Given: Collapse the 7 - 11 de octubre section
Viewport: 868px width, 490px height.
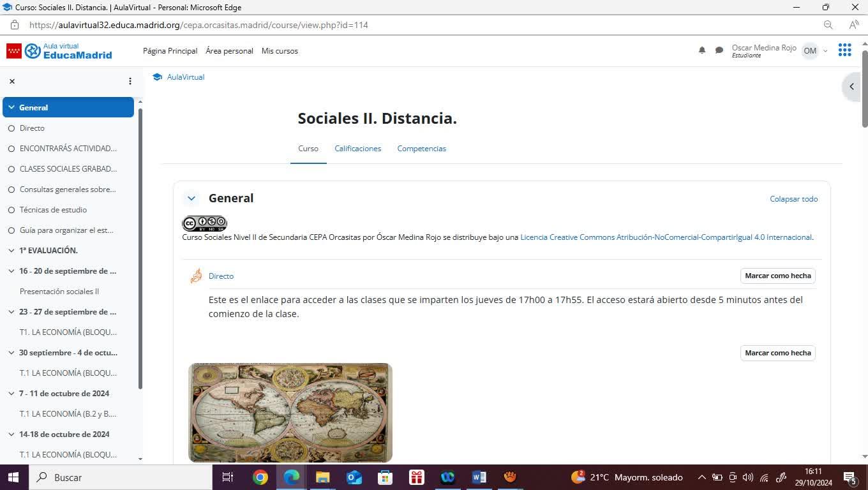Looking at the screenshot, I should click(x=11, y=394).
